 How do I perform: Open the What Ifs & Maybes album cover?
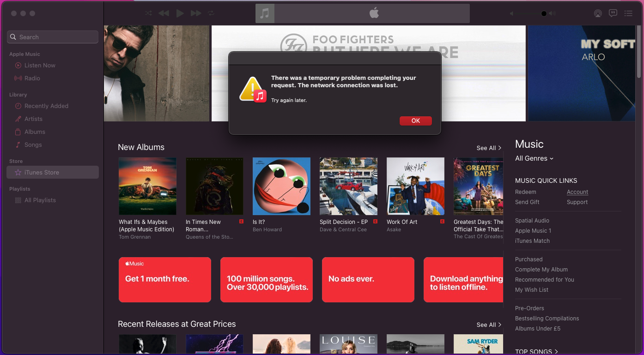coord(147,186)
